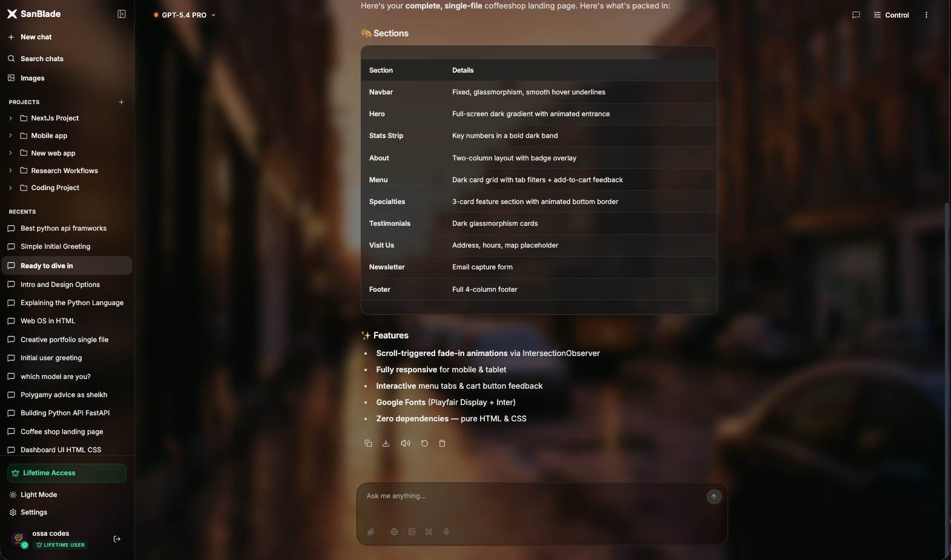The height and width of the screenshot is (560, 951).
Task: Click the selection frame icon in header
Action: tap(856, 15)
